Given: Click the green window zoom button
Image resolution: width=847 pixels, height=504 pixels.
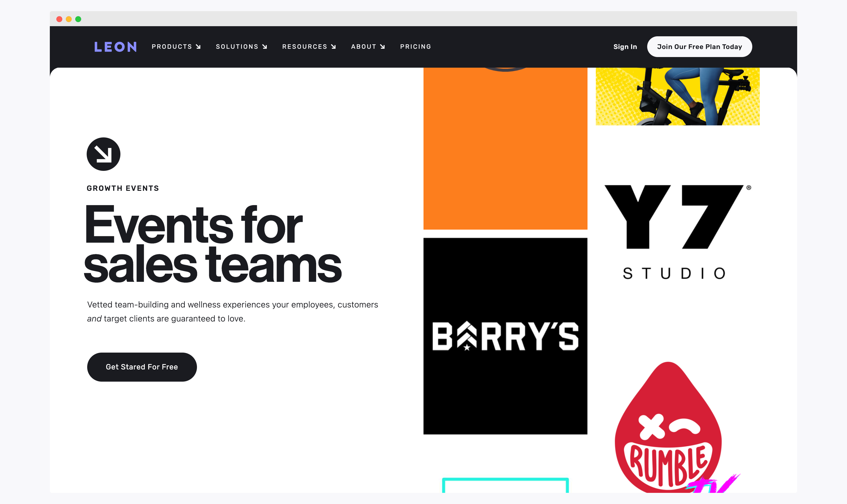Looking at the screenshot, I should [78, 19].
